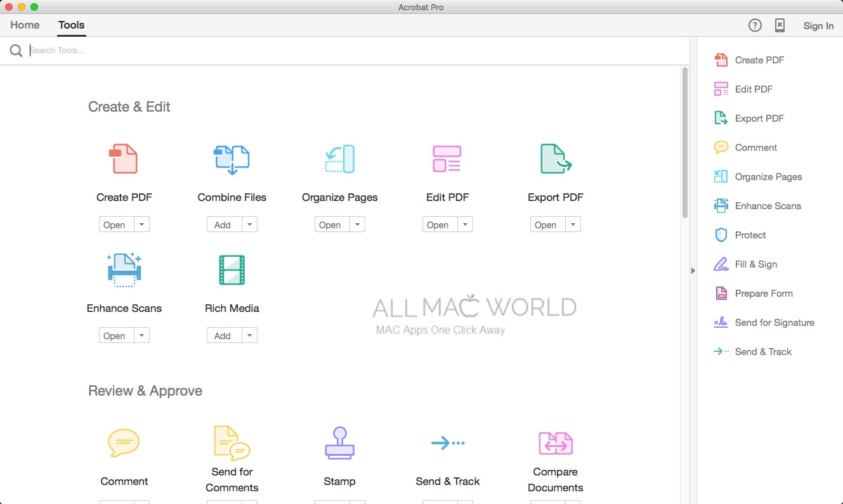This screenshot has height=504, width=843.
Task: Click Comment icon in right sidebar
Action: [x=721, y=148]
